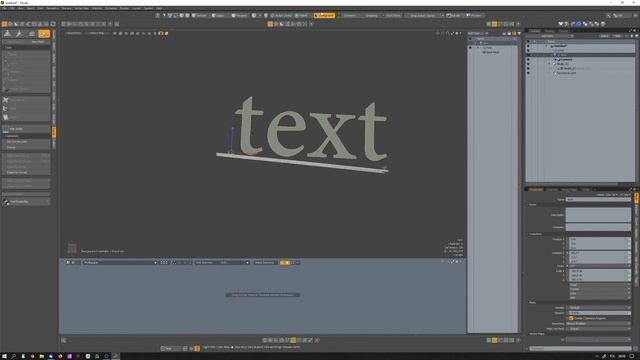Click Select Sources in lower panel
The width and height of the screenshot is (640, 360).
tap(265, 262)
